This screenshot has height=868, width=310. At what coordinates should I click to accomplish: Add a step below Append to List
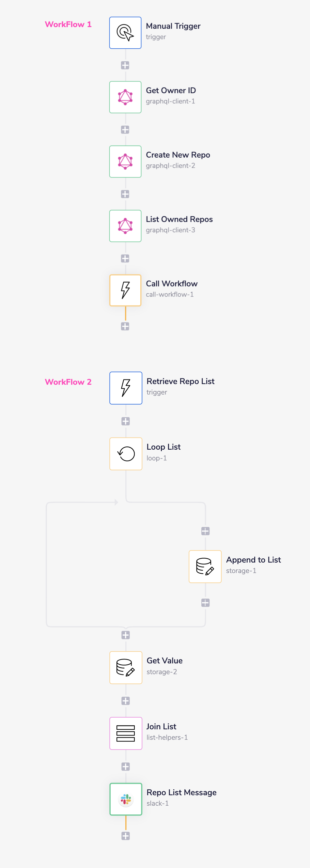[205, 603]
